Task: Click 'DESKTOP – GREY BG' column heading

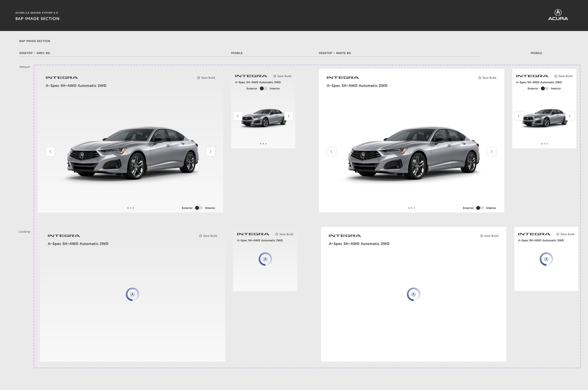Action: tap(35, 53)
